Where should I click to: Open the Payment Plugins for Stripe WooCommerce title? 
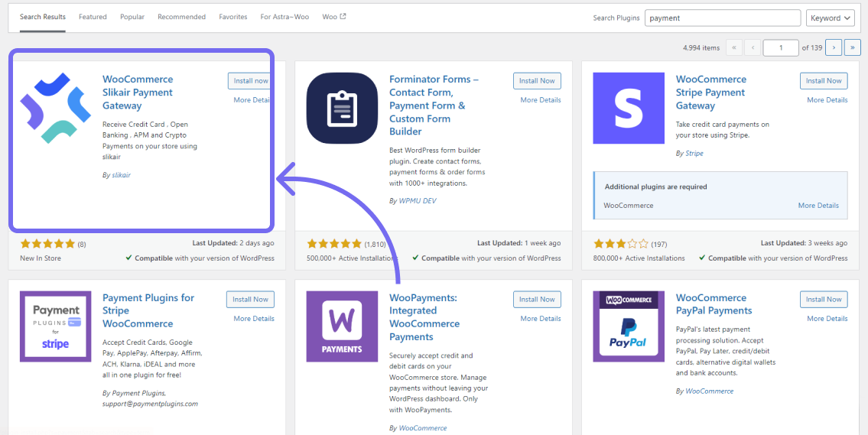[x=148, y=311]
